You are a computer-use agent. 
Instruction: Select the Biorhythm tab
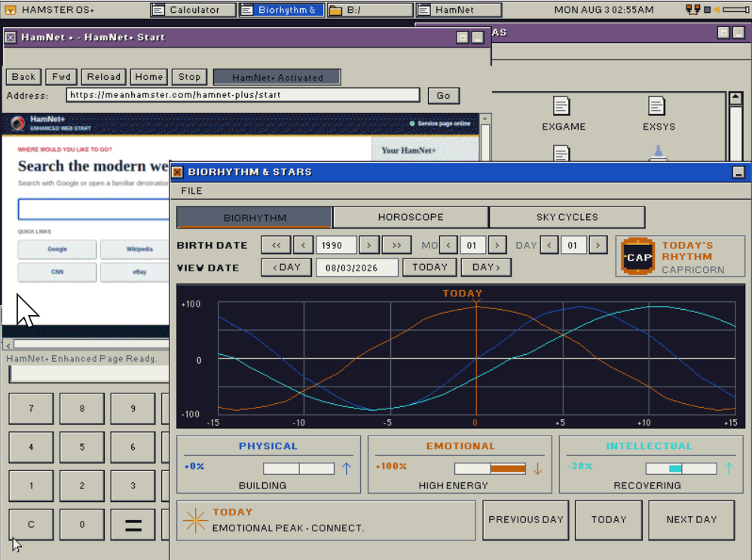point(255,217)
